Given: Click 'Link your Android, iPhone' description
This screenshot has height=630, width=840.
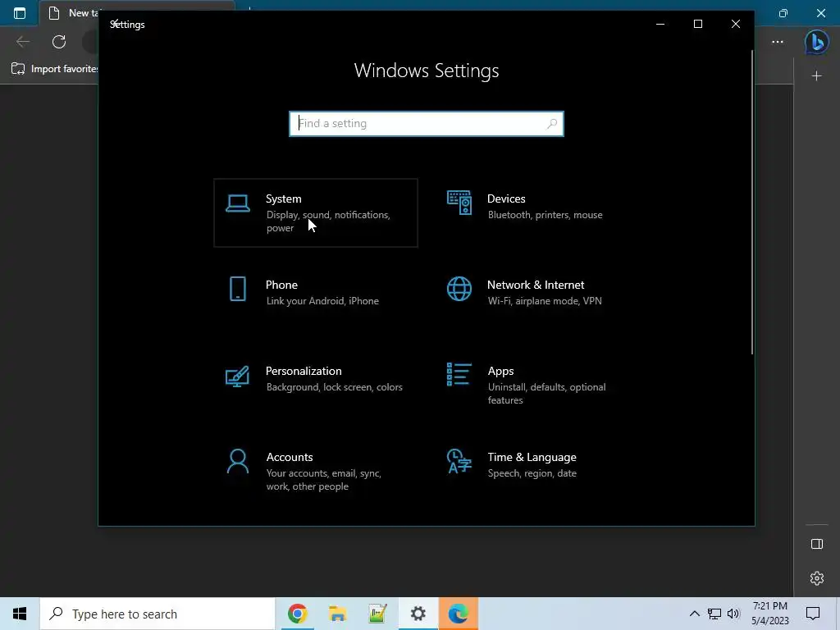Looking at the screenshot, I should [x=322, y=301].
